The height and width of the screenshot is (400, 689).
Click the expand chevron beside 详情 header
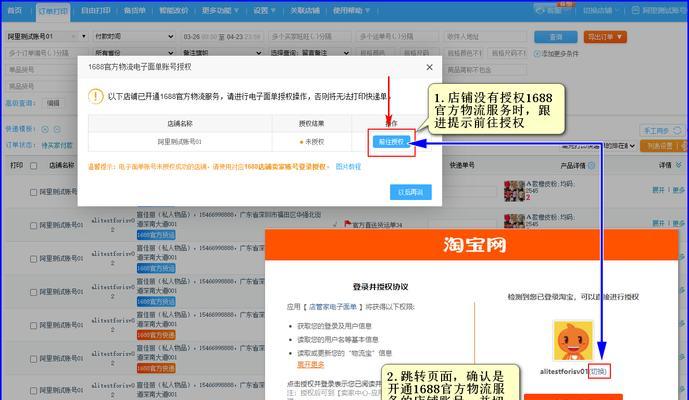point(678,165)
